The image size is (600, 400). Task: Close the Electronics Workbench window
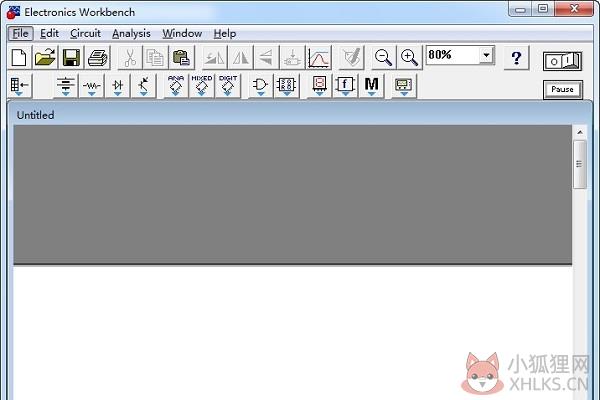pyautogui.click(x=574, y=9)
